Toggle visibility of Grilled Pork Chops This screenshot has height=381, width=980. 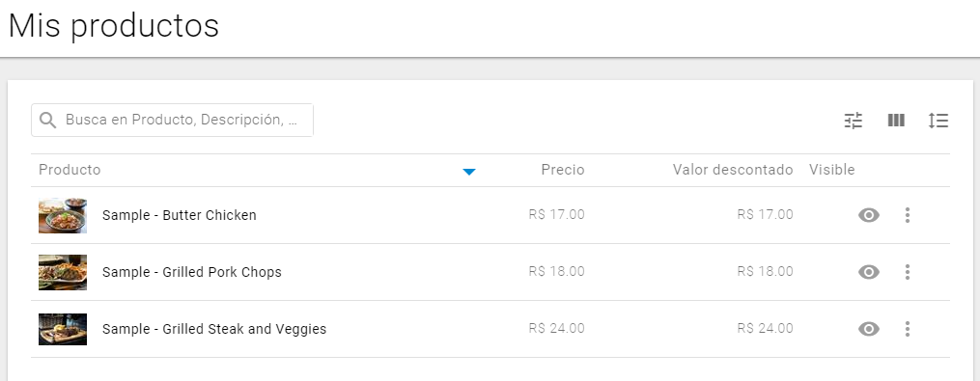(x=869, y=272)
